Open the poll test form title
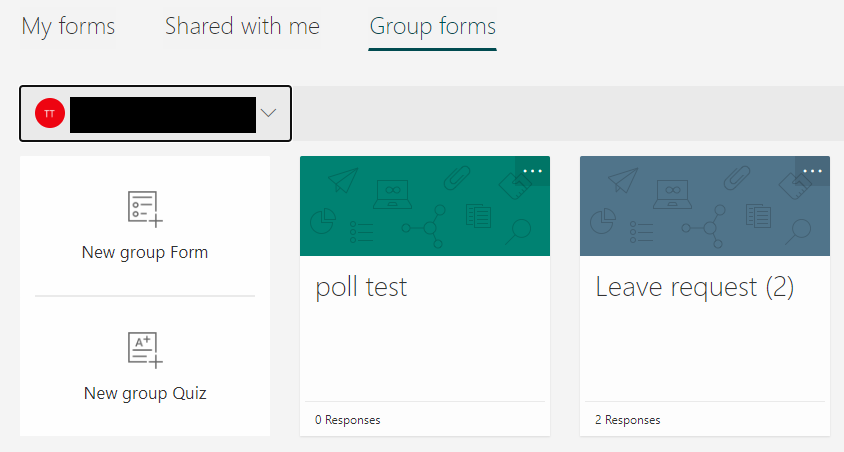This screenshot has width=844, height=452. click(x=361, y=287)
